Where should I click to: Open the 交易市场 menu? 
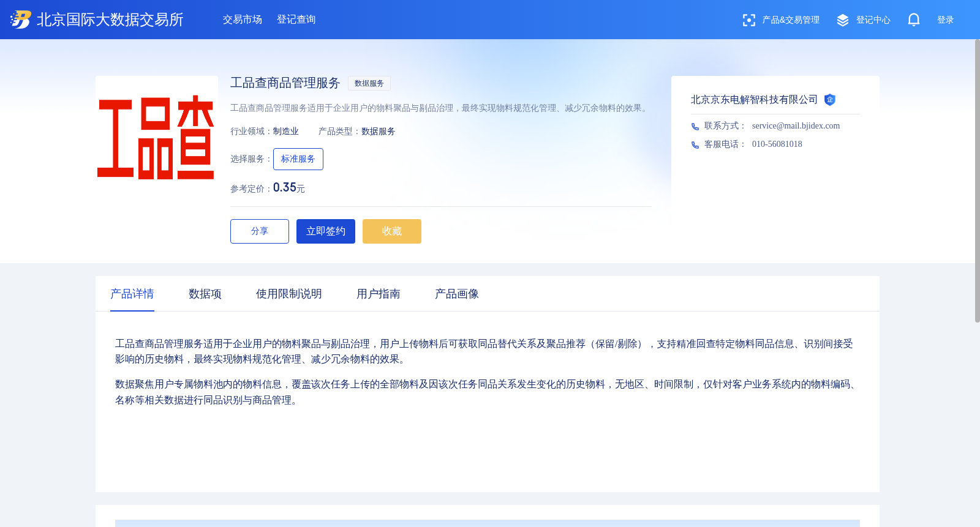pyautogui.click(x=243, y=20)
